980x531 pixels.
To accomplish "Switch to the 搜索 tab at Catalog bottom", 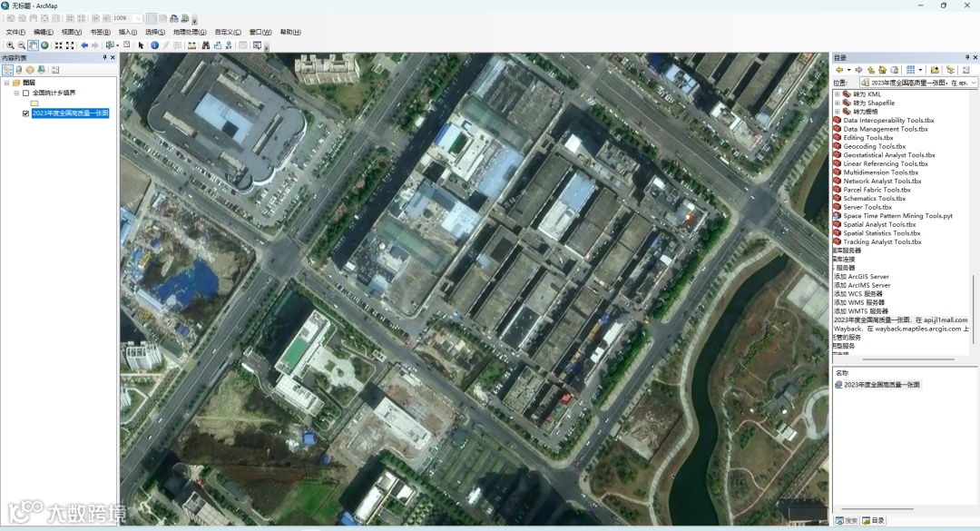I will [847, 520].
